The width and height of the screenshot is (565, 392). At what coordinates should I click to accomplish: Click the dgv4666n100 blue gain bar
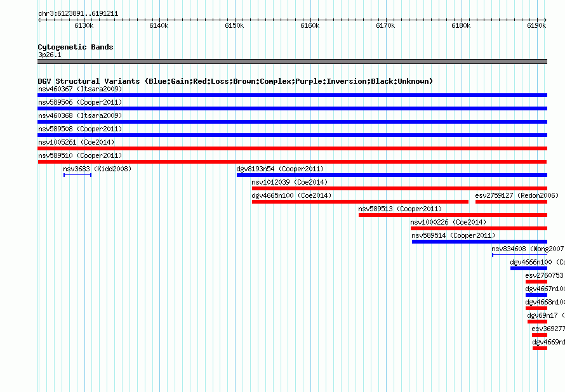tap(529, 268)
